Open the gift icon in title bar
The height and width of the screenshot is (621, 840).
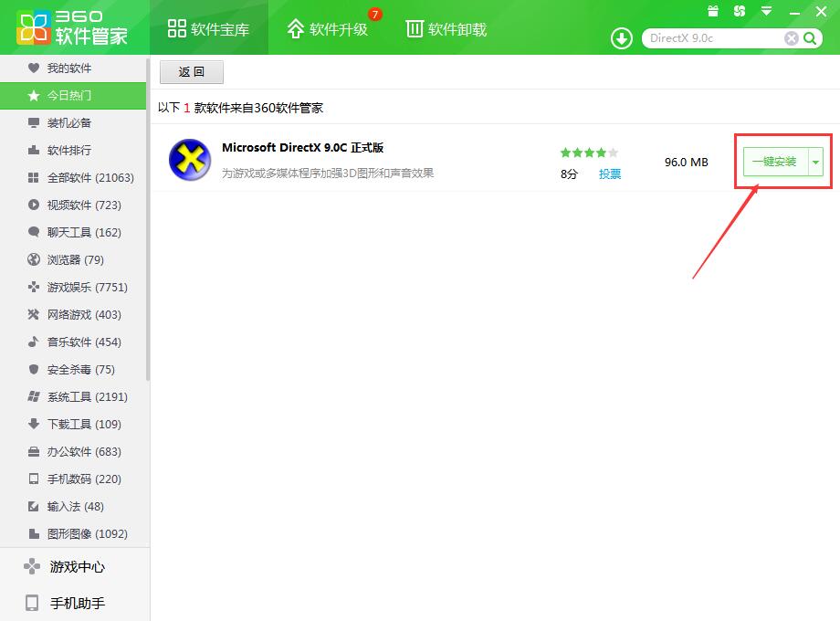[x=712, y=11]
